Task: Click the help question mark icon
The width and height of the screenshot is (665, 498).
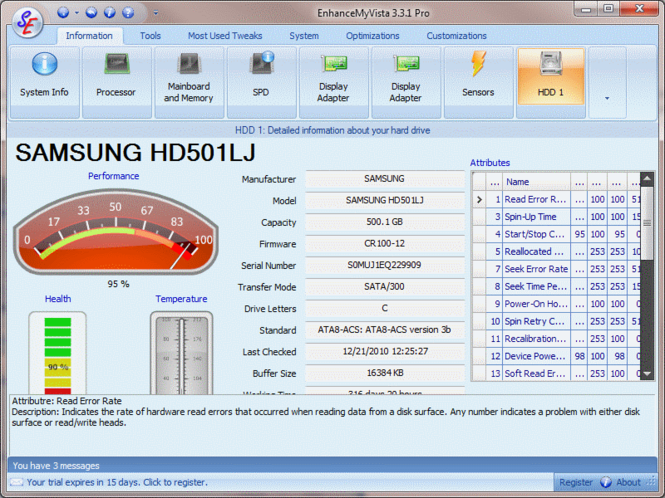Action: 128,13
